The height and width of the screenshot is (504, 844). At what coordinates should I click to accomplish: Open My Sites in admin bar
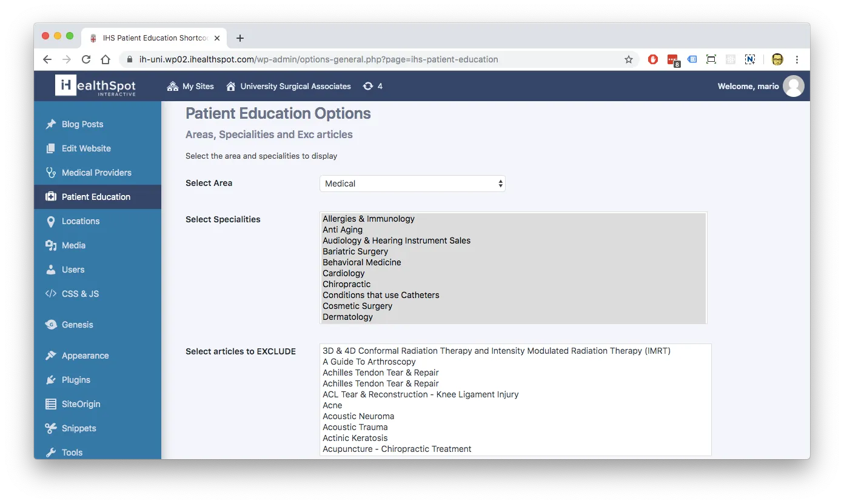(x=190, y=86)
